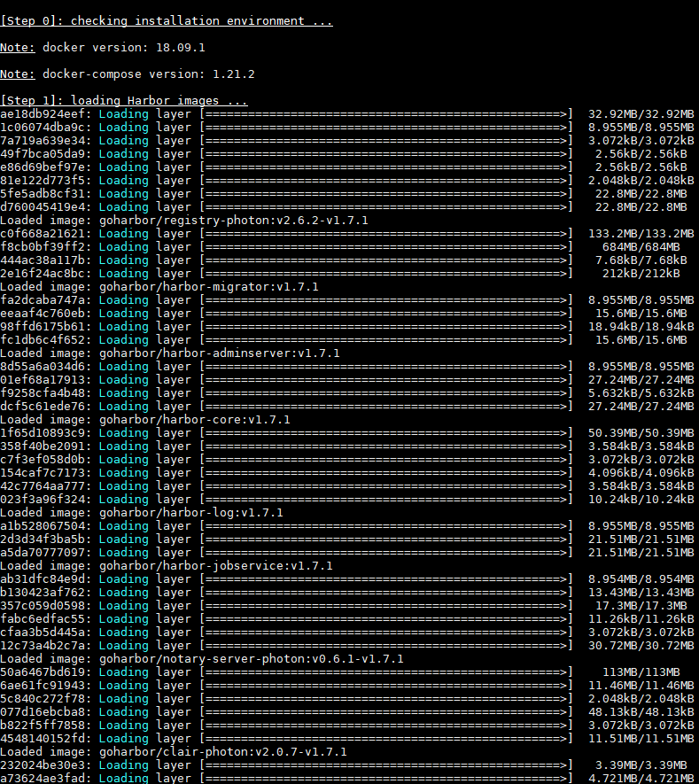Click the size '133.2MB/133.2MB'
Image resolution: width=699 pixels, height=784 pixels.
[x=641, y=234]
